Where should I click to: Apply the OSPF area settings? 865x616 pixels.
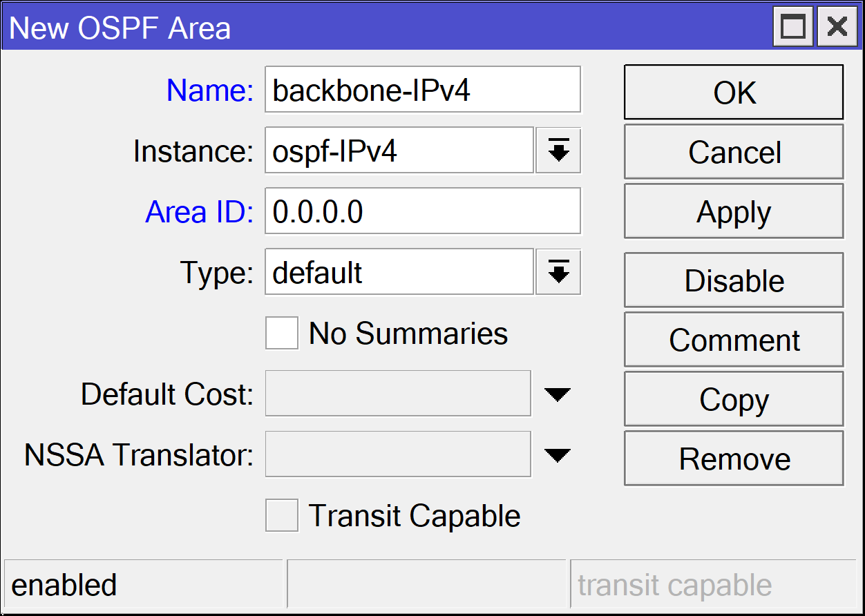(733, 211)
